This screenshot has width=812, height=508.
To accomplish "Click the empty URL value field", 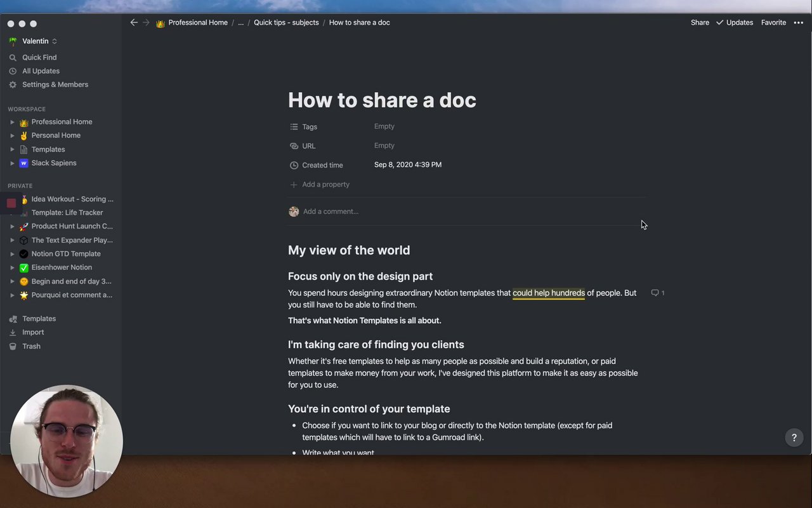I will 384,145.
